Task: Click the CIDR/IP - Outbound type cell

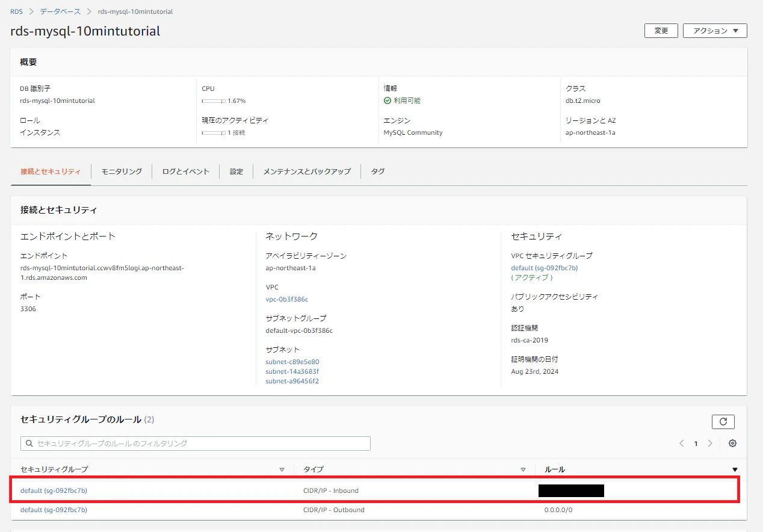Action: [x=334, y=510]
